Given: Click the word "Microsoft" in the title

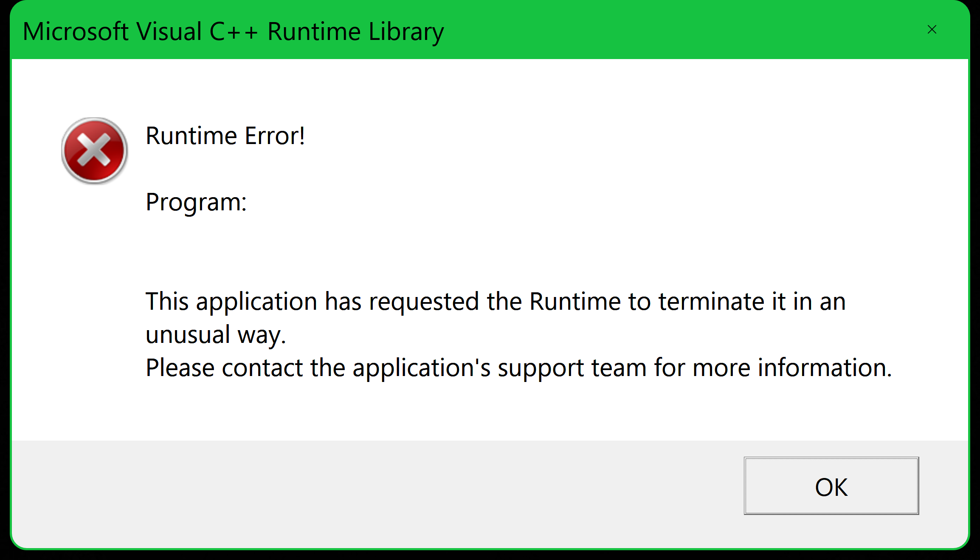Looking at the screenshot, I should [76, 32].
